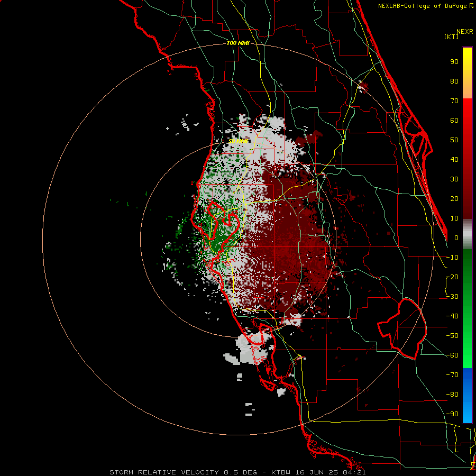Select the 70 value on the velocity scale
This screenshot has height=476, width=476.
coord(454,101)
